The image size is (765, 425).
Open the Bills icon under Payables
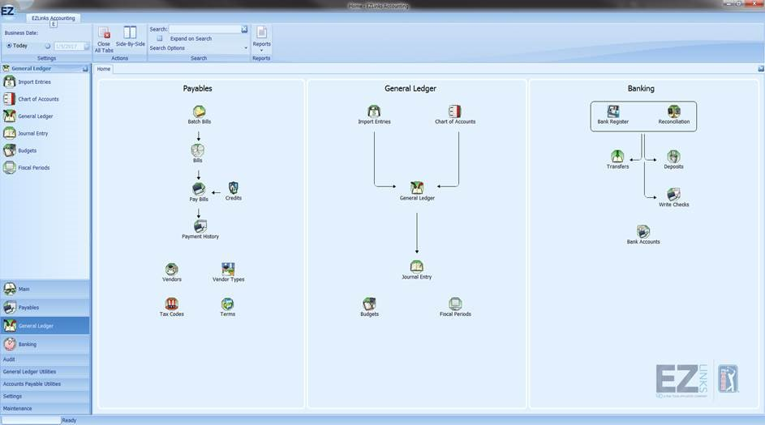click(198, 153)
